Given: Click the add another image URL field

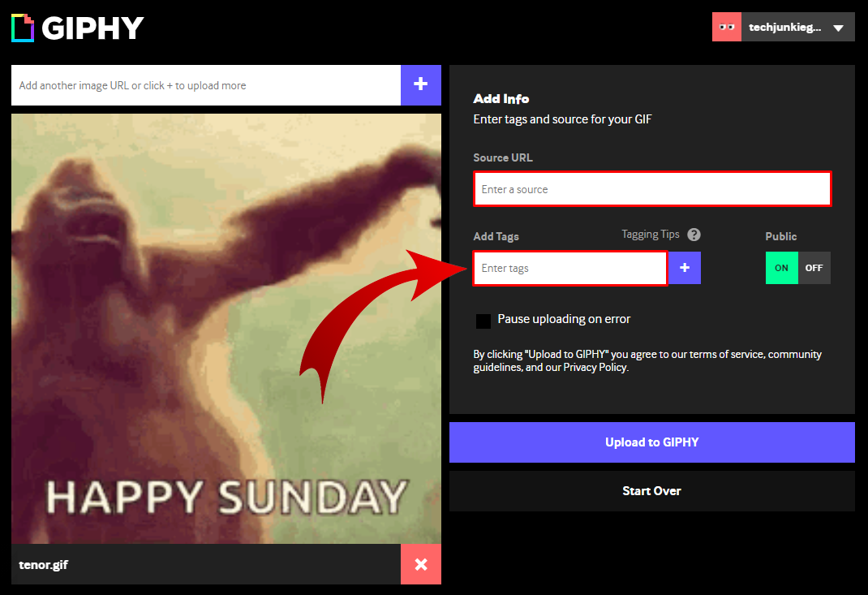Looking at the screenshot, I should point(206,85).
